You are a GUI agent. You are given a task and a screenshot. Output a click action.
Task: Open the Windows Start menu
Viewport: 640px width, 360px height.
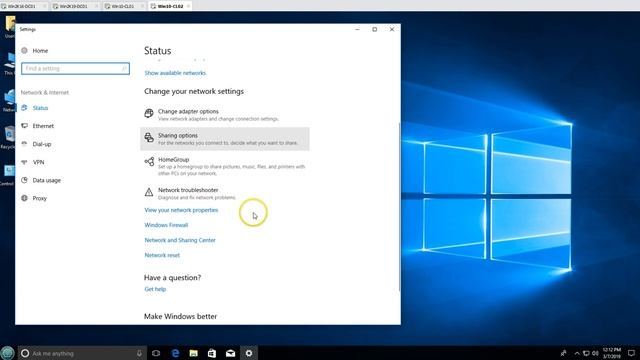[x=7, y=353]
